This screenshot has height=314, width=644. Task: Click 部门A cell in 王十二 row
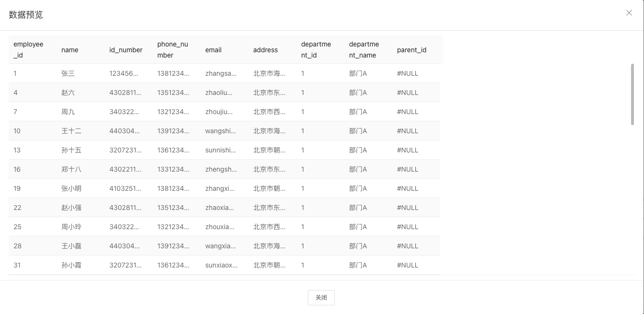[x=358, y=131]
